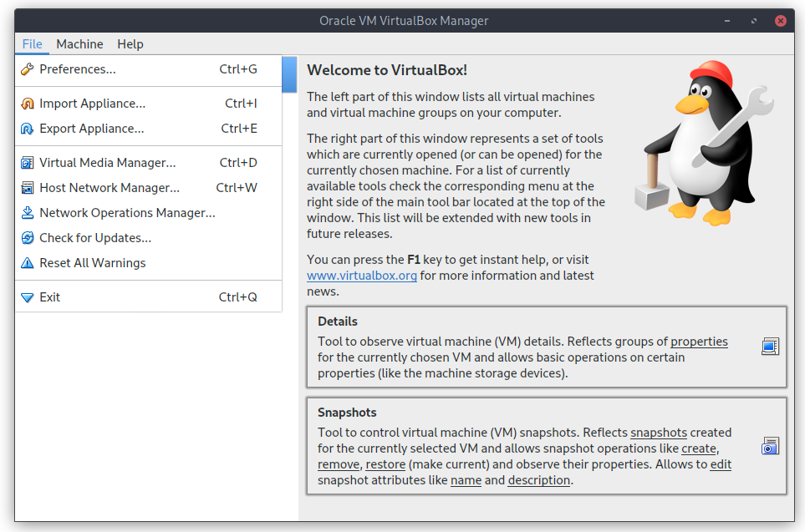The image size is (805, 532).
Task: Click the Virtual Media Manager icon
Action: [28, 163]
